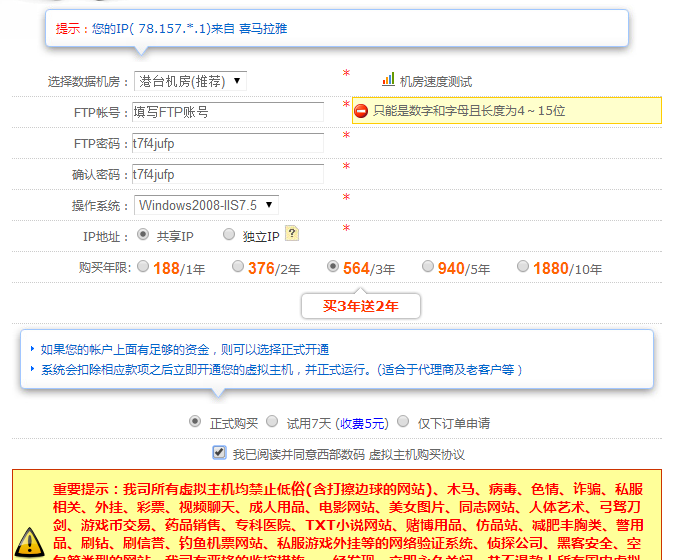This screenshot has height=560, width=676.
Task: Select the 共享IP radio button
Action: pos(143,235)
